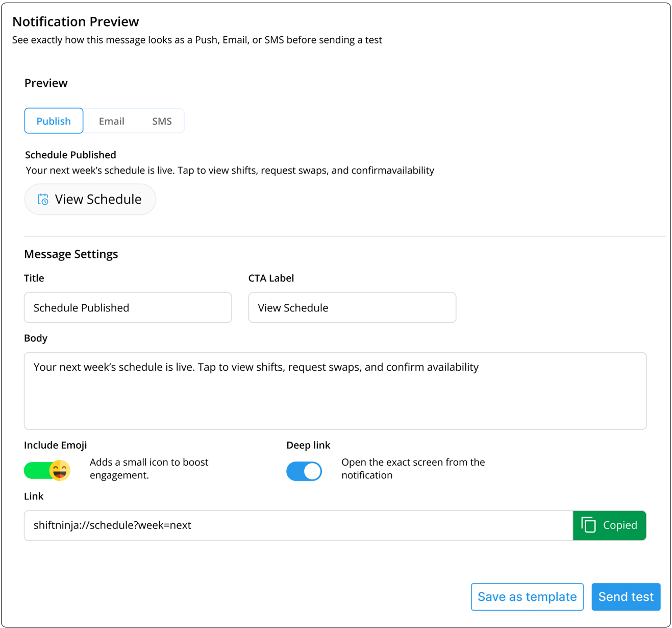The height and width of the screenshot is (628, 672).
Task: Click the green Copied button label
Action: [x=619, y=525]
